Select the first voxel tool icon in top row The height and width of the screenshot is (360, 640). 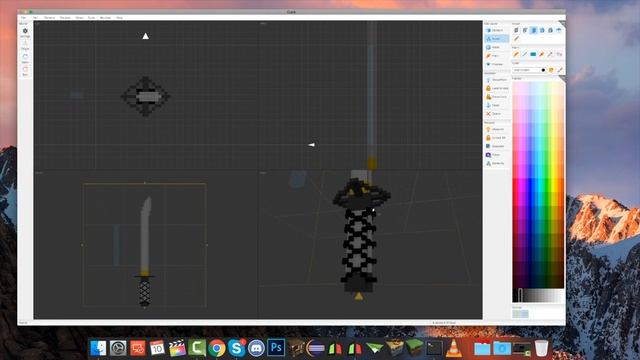click(x=516, y=30)
